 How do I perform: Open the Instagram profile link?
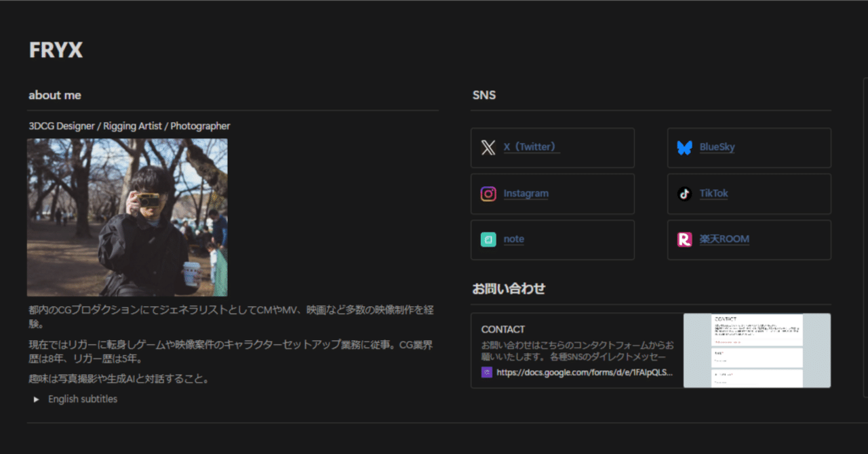pyautogui.click(x=526, y=193)
